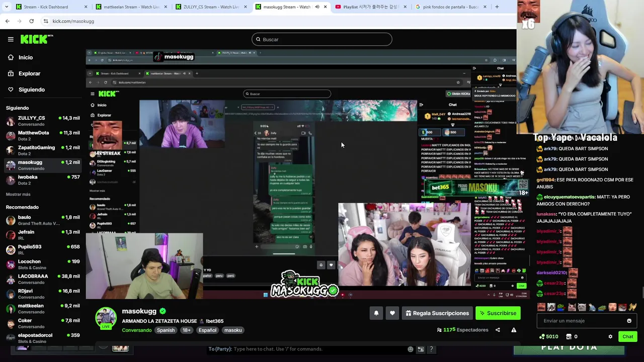Click username darkseid0210 in chat
This screenshot has height=362, width=644.
click(551, 273)
